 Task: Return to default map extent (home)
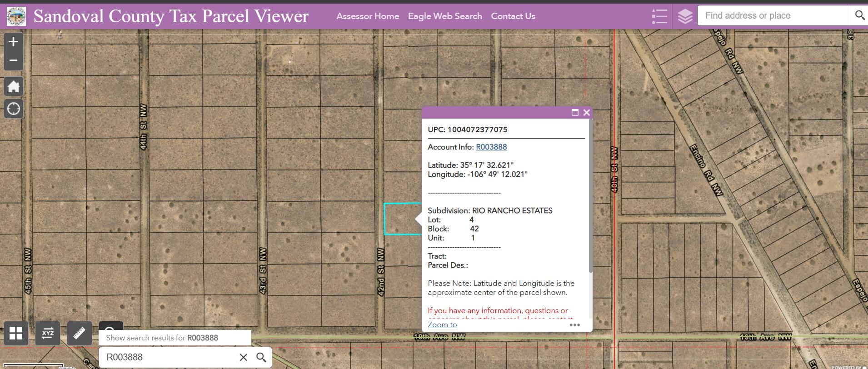click(14, 86)
